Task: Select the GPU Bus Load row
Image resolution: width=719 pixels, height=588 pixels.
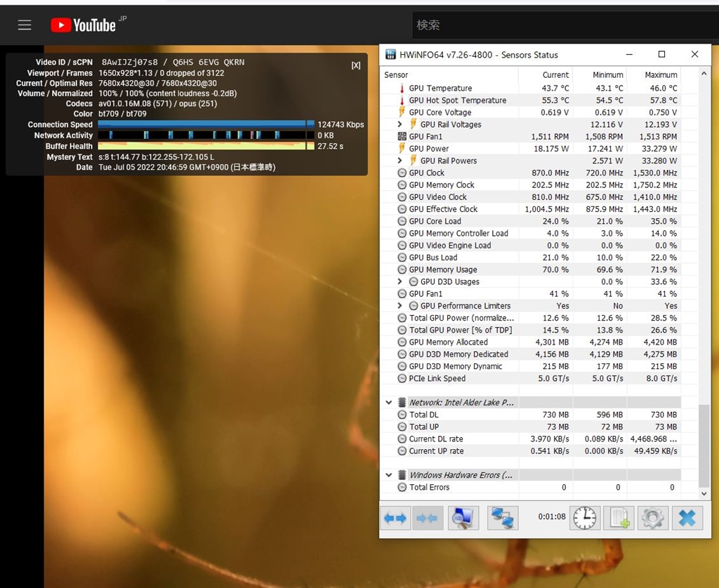Action: 531,258
